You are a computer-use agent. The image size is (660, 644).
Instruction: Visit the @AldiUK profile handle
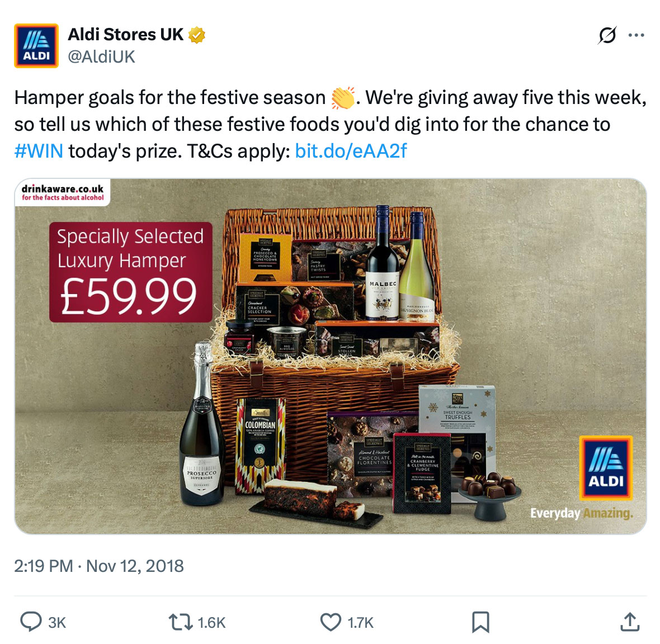click(x=101, y=56)
